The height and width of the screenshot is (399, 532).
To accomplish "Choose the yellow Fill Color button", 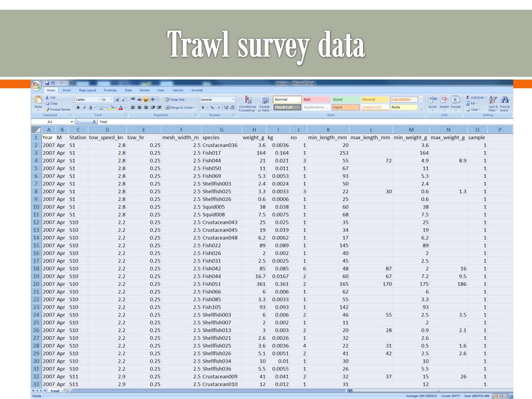I will [x=112, y=108].
